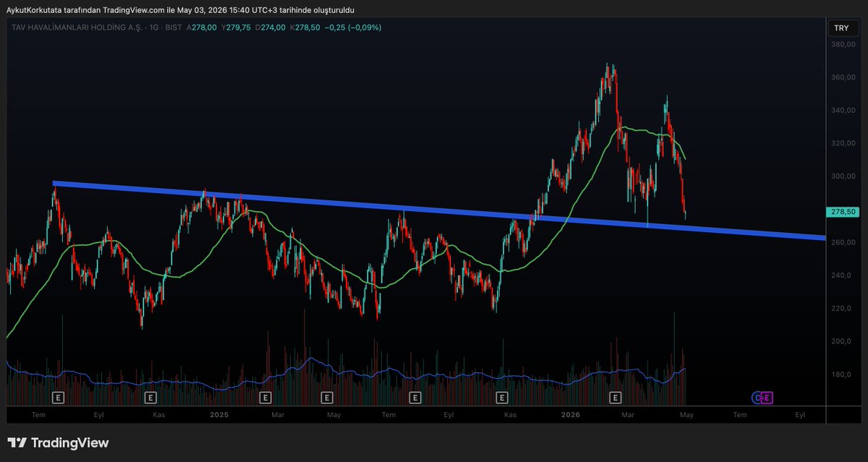The height and width of the screenshot is (462, 868).
Task: Click the TradingView logo
Action: pyautogui.click(x=58, y=442)
